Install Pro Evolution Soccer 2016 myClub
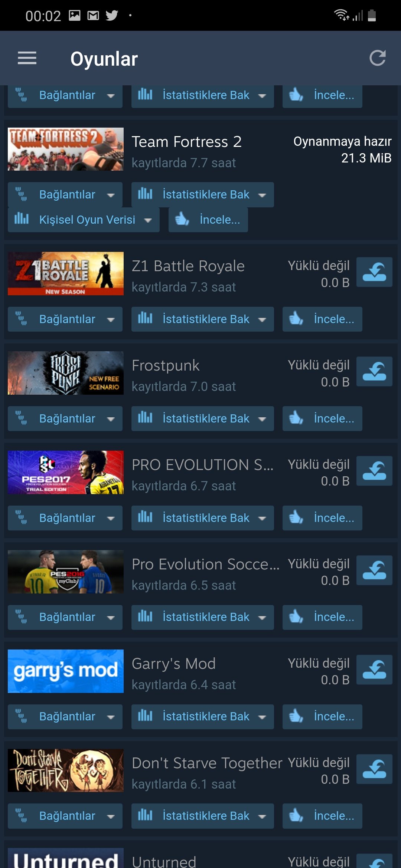 (374, 570)
